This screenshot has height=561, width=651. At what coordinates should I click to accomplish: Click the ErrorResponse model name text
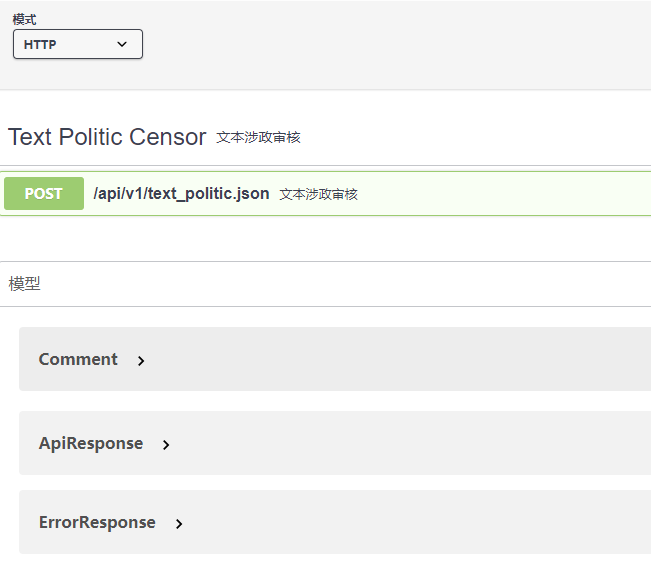coord(97,522)
